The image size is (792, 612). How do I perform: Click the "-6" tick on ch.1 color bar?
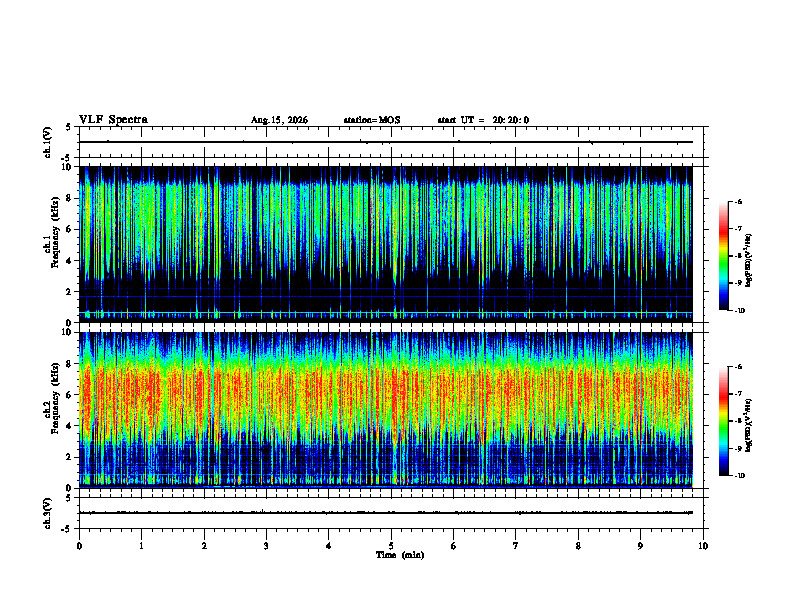point(738,202)
